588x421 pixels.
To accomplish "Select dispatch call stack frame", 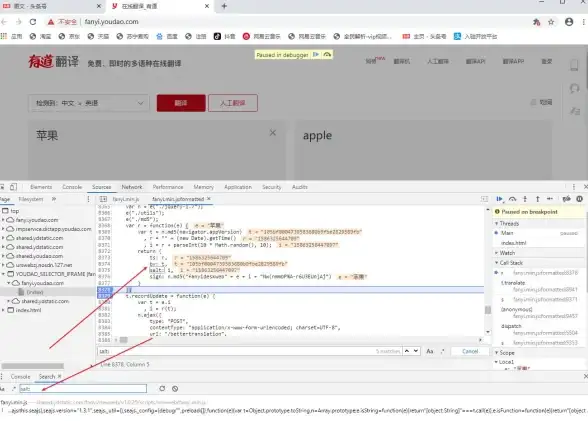I will (x=511, y=326).
